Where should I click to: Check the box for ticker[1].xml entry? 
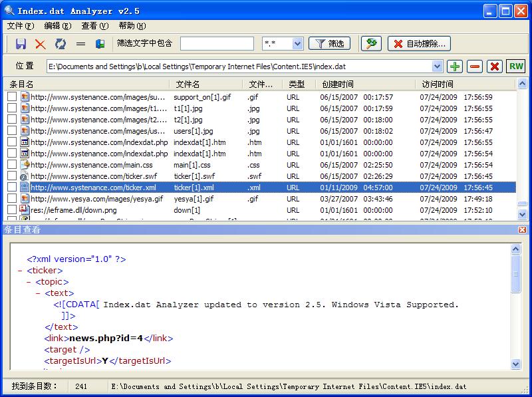(x=12, y=188)
